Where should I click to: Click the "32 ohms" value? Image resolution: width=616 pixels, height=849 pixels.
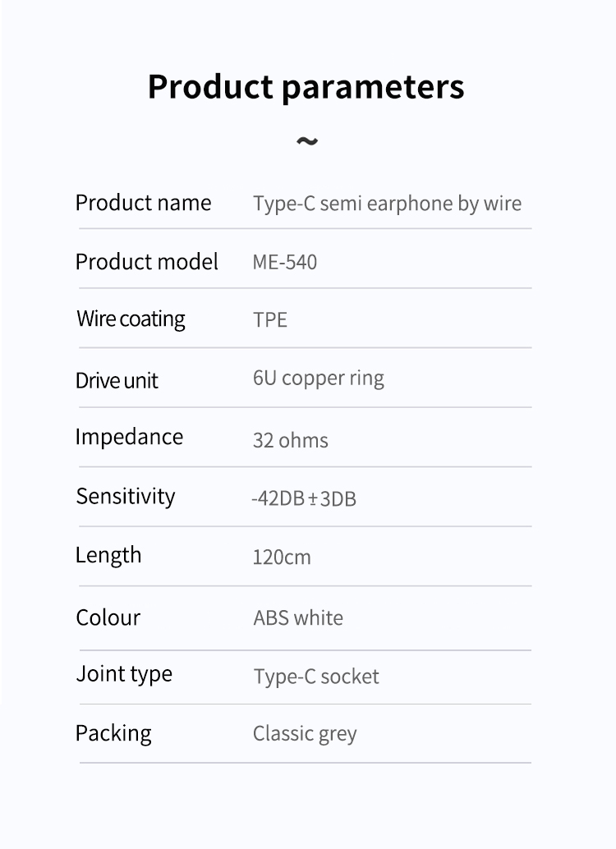(290, 440)
